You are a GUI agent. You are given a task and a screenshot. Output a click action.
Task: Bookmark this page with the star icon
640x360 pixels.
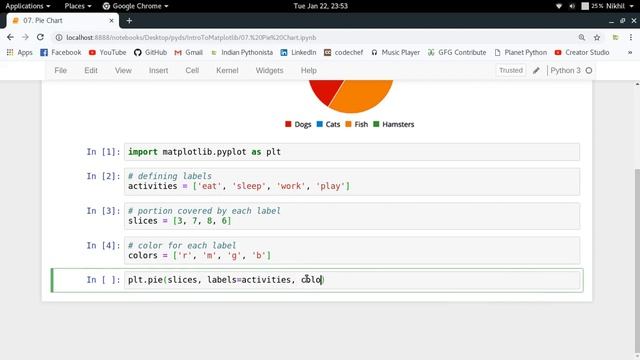tap(597, 38)
